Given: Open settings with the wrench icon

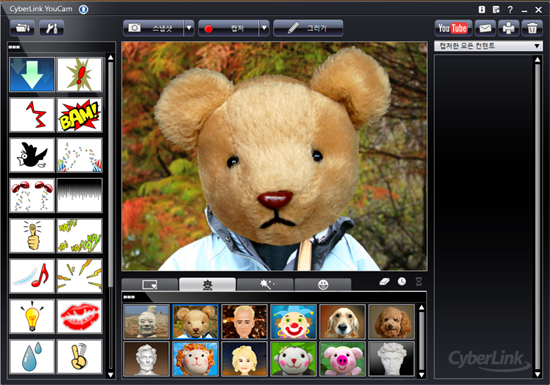Looking at the screenshot, I should pos(52,28).
